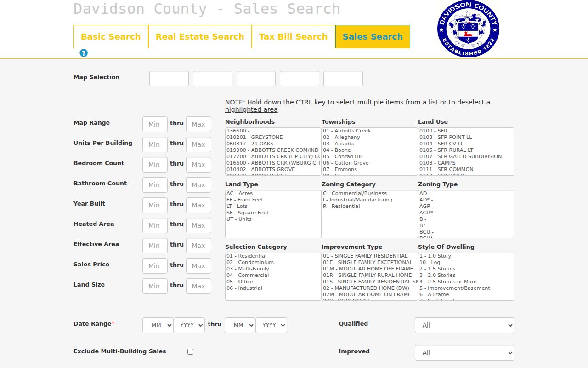The height and width of the screenshot is (368, 588).
Task: Select 010201 - GREYSTONE neighborhood
Action: tap(273, 137)
